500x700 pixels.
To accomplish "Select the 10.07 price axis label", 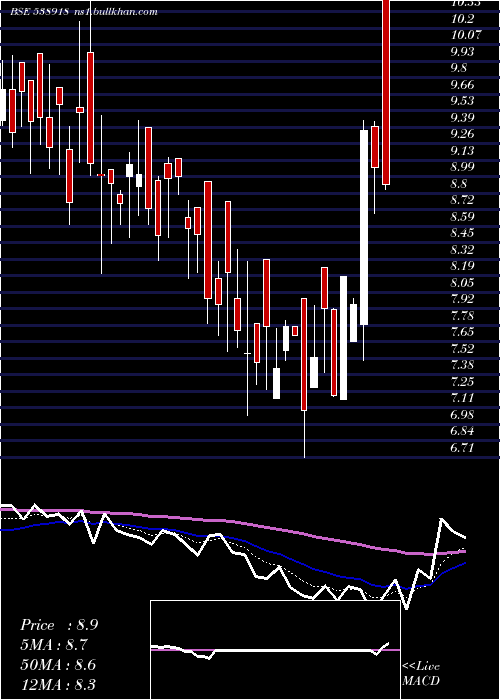I will [x=466, y=35].
